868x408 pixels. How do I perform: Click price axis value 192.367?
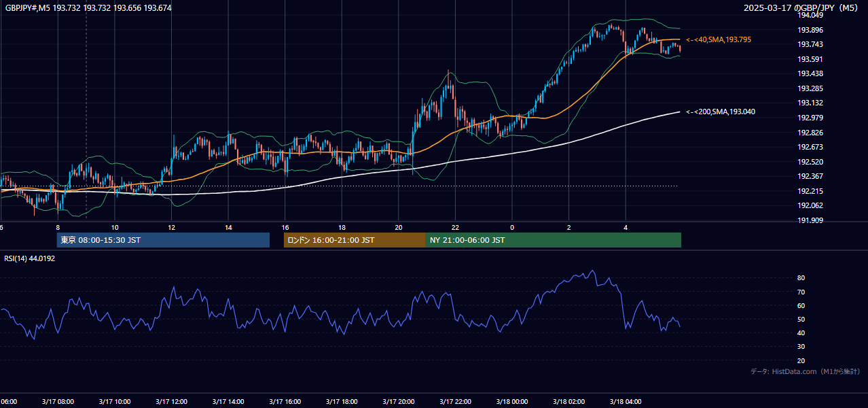click(x=810, y=176)
